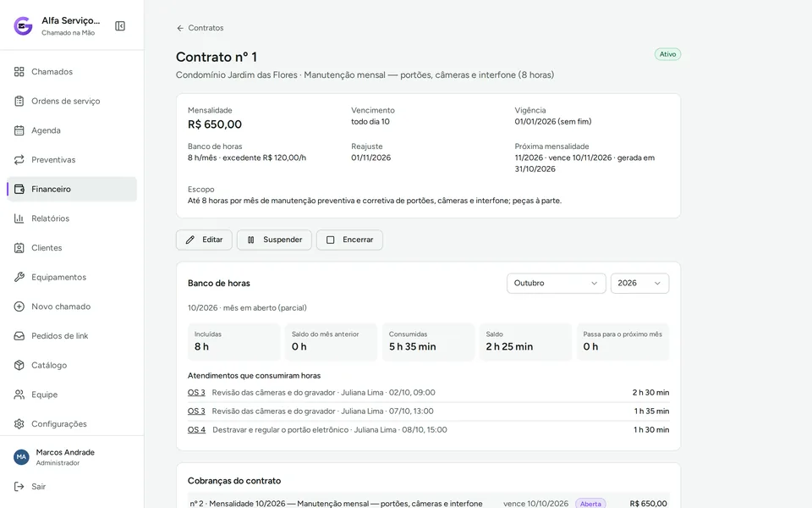Click the Pedidos de link inbox icon

click(x=19, y=336)
